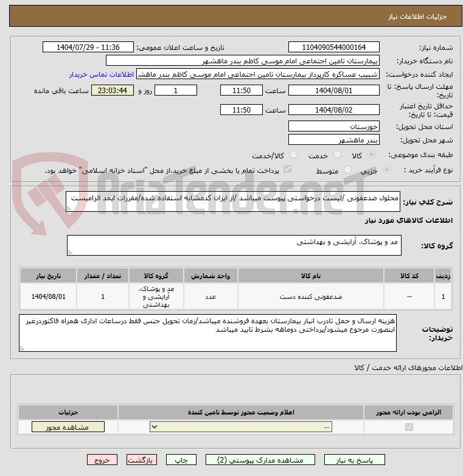Select the جزیی purchase type radio
The height and width of the screenshot is (476, 463).
pyautogui.click(x=386, y=170)
